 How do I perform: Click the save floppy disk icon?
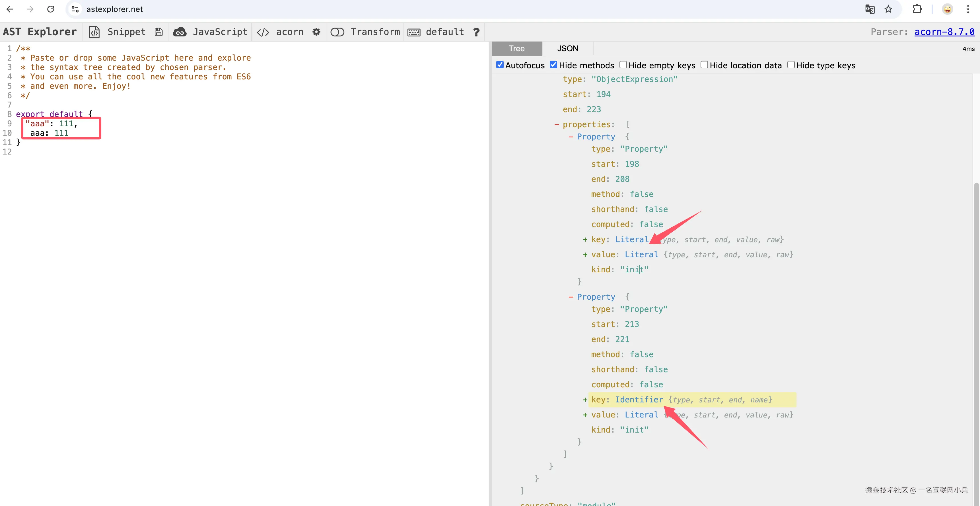[x=159, y=32]
